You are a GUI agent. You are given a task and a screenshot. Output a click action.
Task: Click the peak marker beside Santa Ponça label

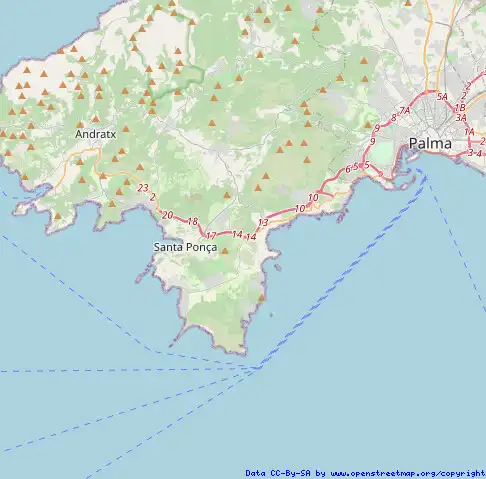[225, 251]
